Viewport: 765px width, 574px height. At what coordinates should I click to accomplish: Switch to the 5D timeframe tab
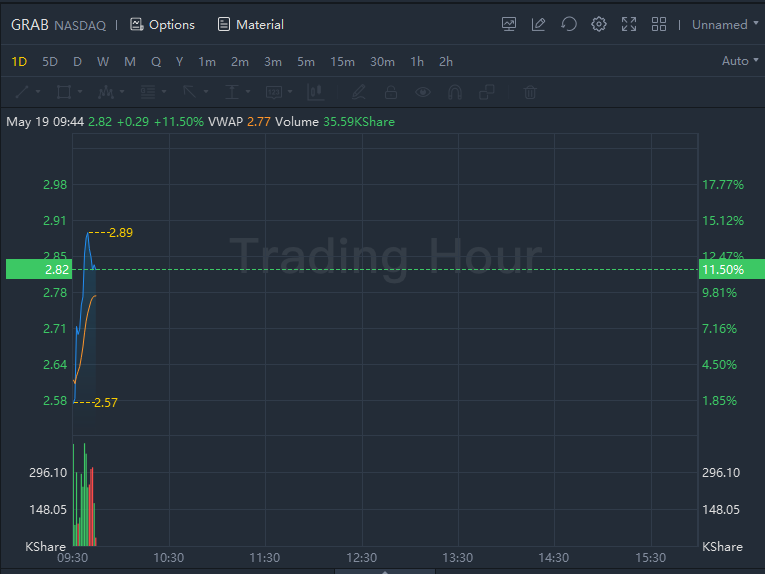(x=50, y=61)
